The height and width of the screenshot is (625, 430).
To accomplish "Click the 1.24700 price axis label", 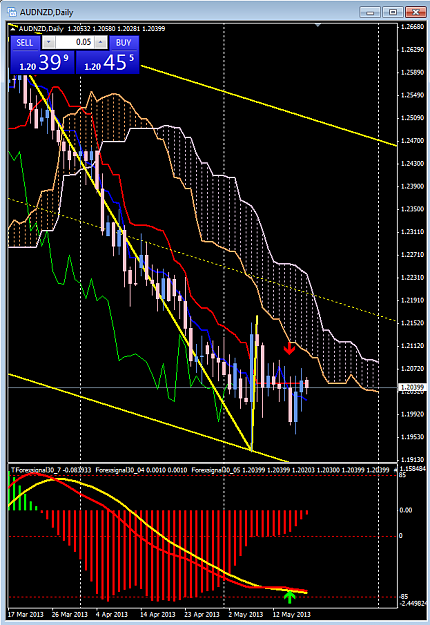I will pos(412,141).
